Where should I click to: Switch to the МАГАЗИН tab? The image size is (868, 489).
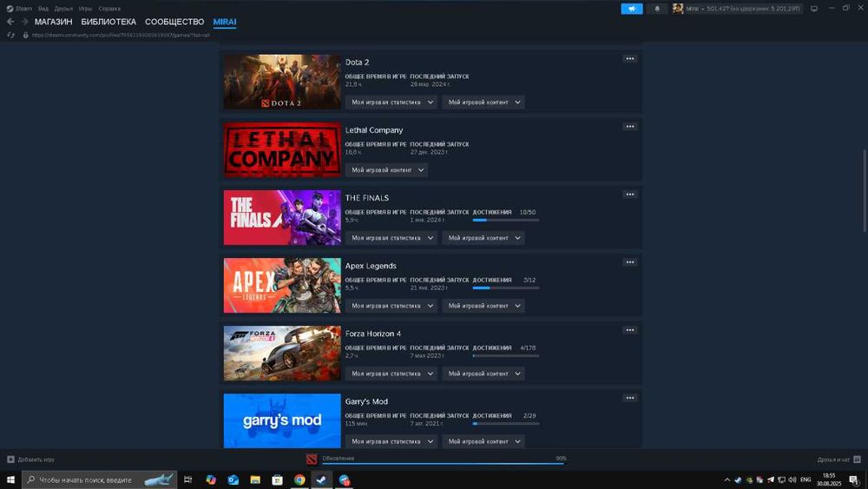tap(53, 22)
